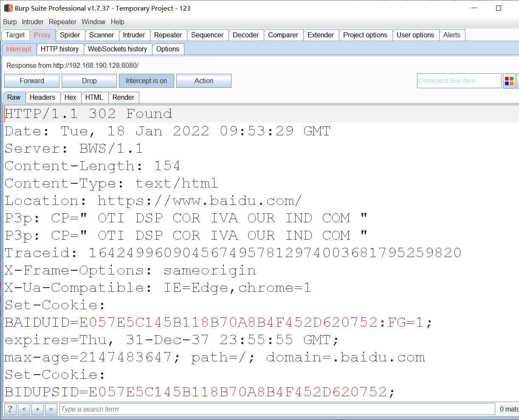This screenshot has height=420, width=519.
Task: Open the Burp menu
Action: (10, 22)
